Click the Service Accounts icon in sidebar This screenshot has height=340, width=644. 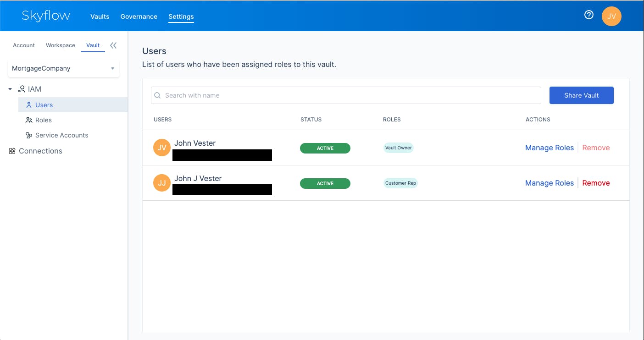click(28, 135)
